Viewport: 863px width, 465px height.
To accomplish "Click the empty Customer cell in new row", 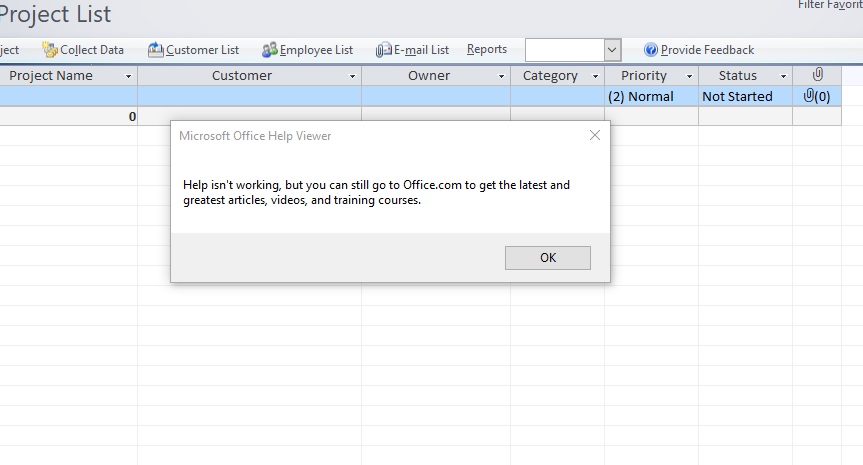I will 249,96.
